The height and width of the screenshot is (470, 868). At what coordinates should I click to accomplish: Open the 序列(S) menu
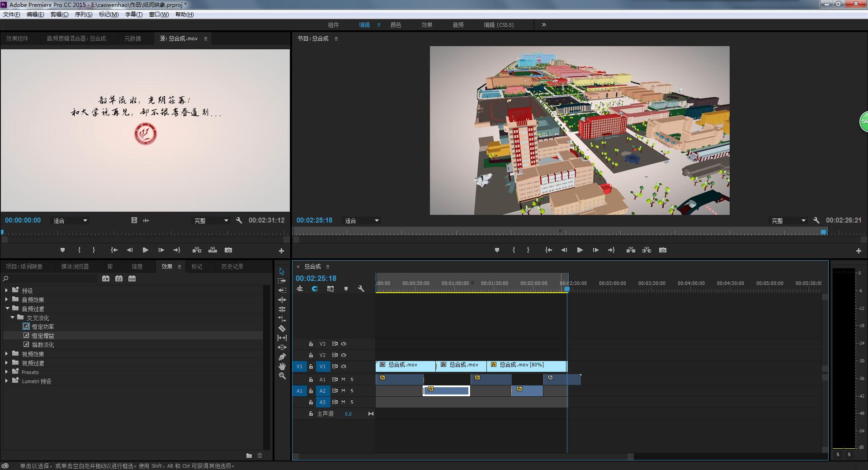point(83,14)
